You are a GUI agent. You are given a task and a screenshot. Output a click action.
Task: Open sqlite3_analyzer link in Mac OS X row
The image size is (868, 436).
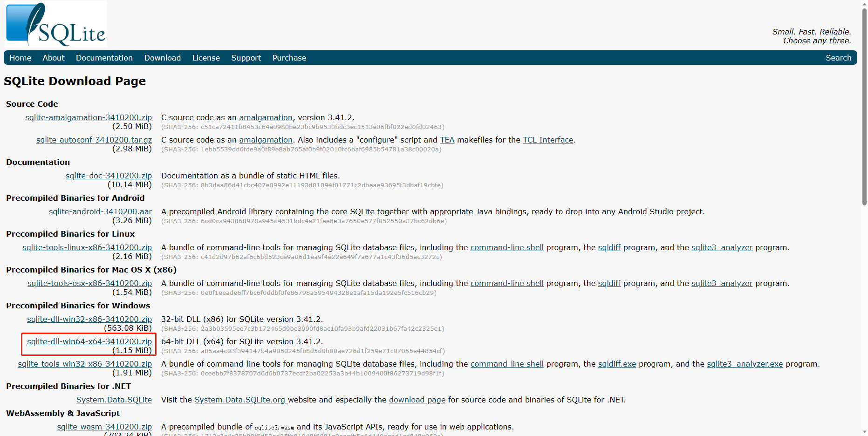pyautogui.click(x=722, y=283)
